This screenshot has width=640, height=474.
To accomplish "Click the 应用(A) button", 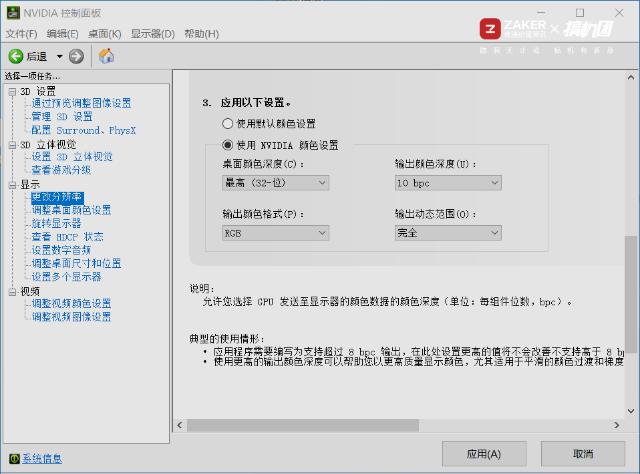I will click(484, 454).
